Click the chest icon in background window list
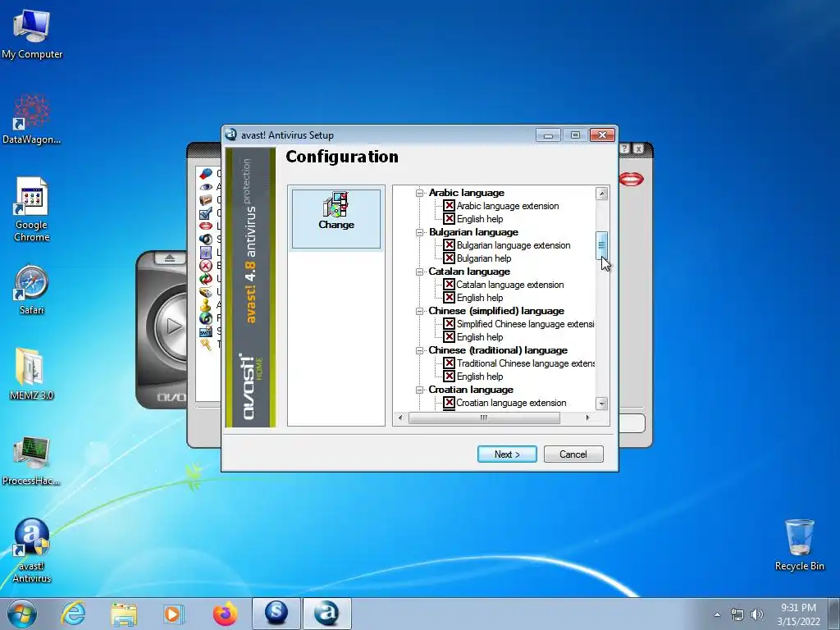 click(x=206, y=200)
